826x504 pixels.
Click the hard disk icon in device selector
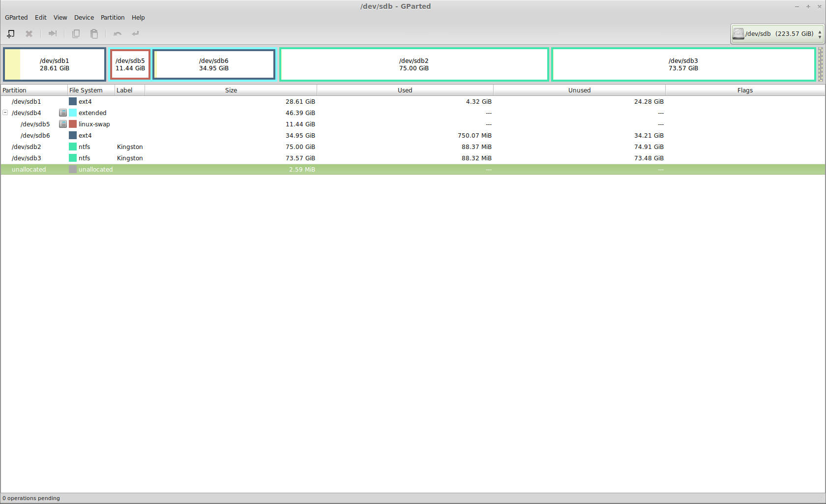(738, 33)
